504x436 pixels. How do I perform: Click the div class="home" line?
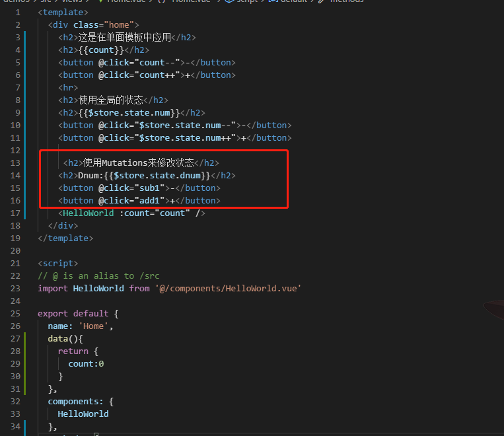[x=94, y=25]
